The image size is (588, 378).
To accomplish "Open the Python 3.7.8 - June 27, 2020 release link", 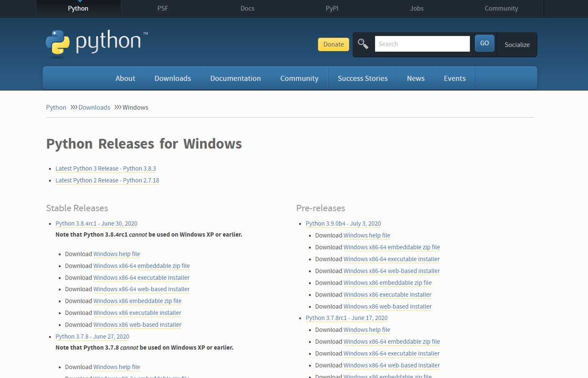I will [x=92, y=337].
